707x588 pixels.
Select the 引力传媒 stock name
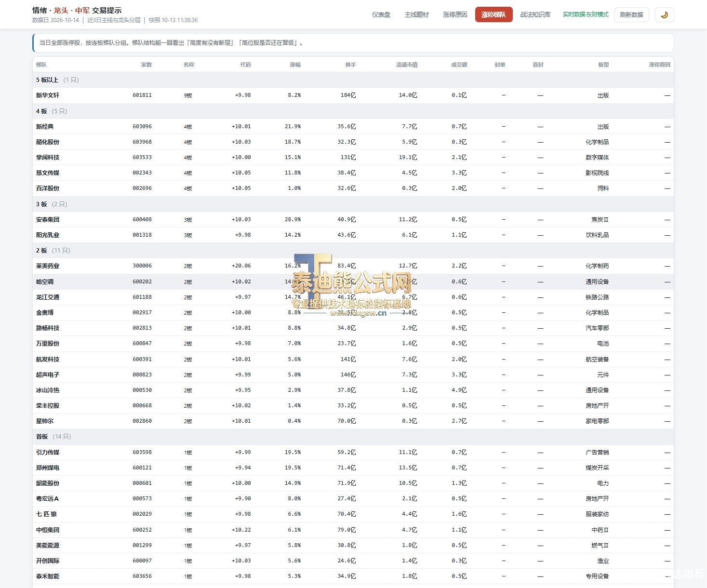[48, 453]
